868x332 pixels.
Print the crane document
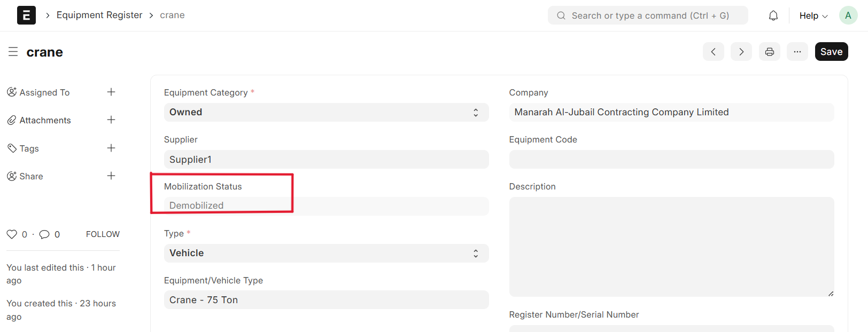coord(769,52)
